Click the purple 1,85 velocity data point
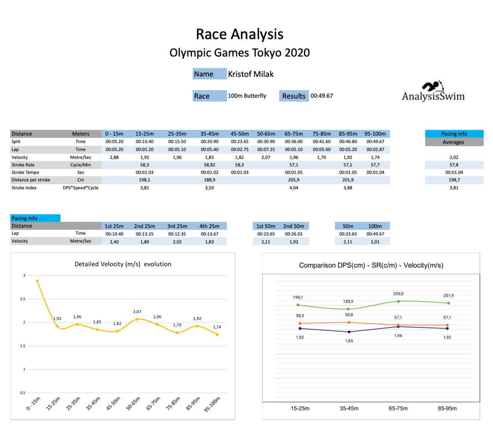Image resolution: width=493 pixels, height=448 pixels. (x=349, y=332)
